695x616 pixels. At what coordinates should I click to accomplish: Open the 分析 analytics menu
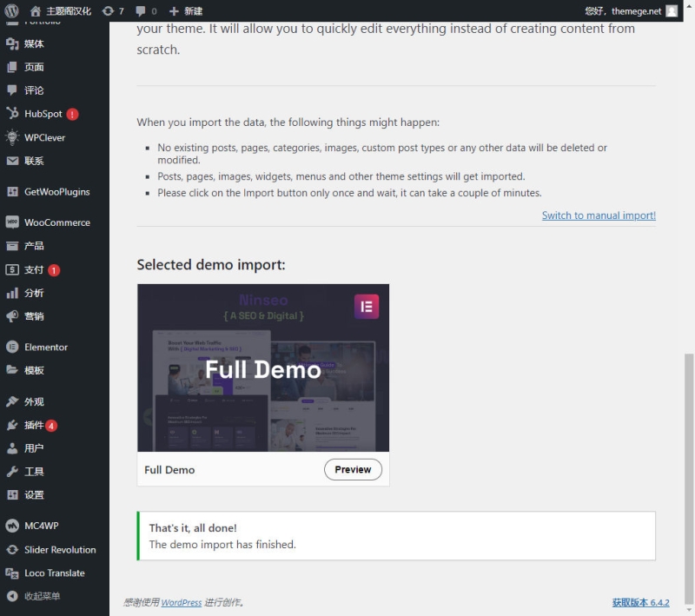pos(55,293)
